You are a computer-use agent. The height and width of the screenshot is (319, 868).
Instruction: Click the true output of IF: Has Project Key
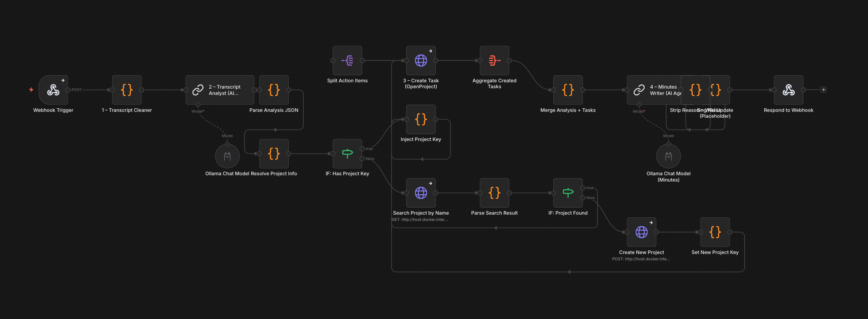[x=362, y=149]
